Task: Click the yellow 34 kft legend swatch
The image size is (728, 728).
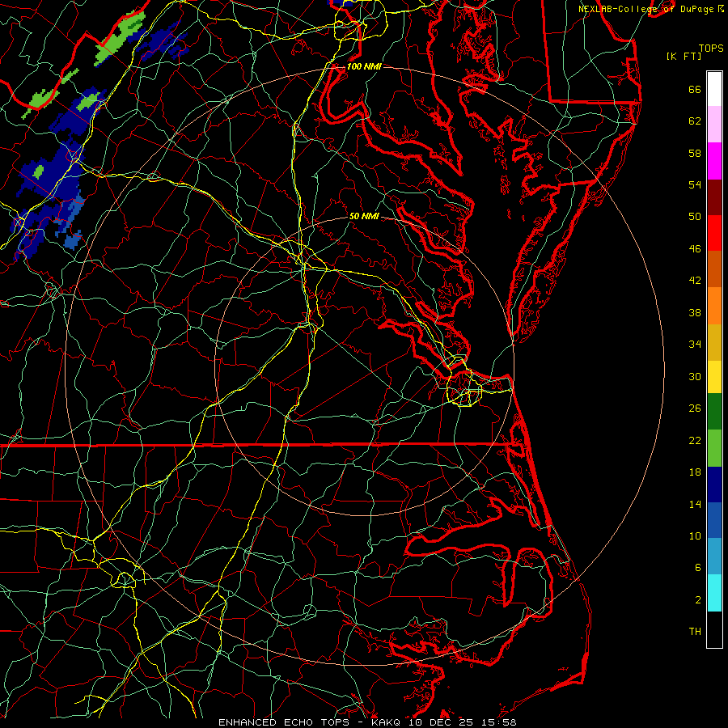Action: 714,377
